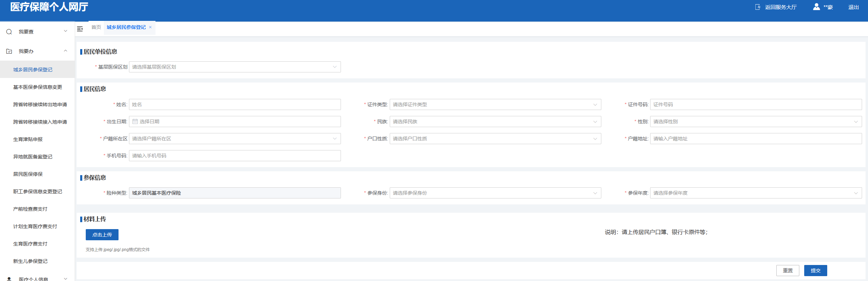Click the sidebar collapse hamburger icon
The width and height of the screenshot is (868, 281).
coord(80,29)
